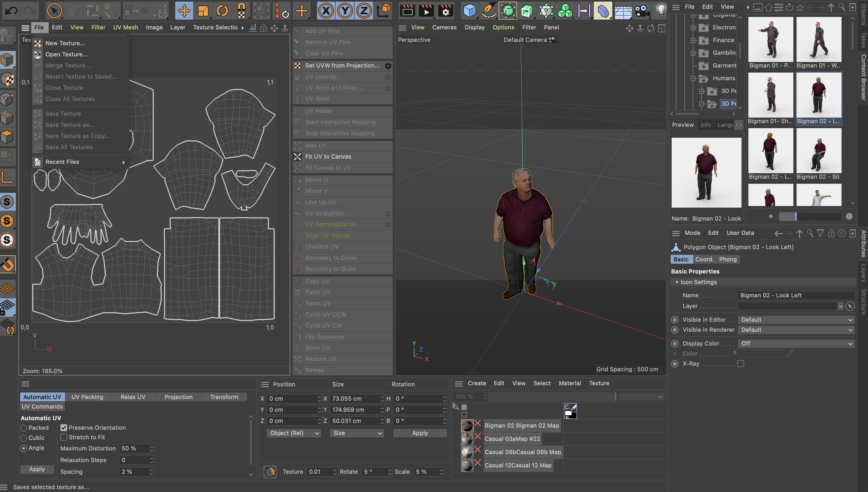Click the MoGraph cloner green cubes icon
Image resolution: width=868 pixels, height=492 pixels.
(x=565, y=11)
